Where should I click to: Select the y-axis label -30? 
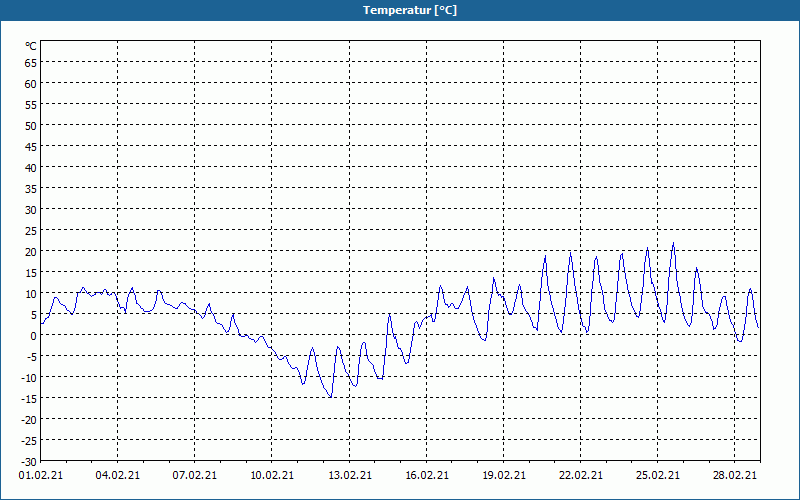coord(29,462)
